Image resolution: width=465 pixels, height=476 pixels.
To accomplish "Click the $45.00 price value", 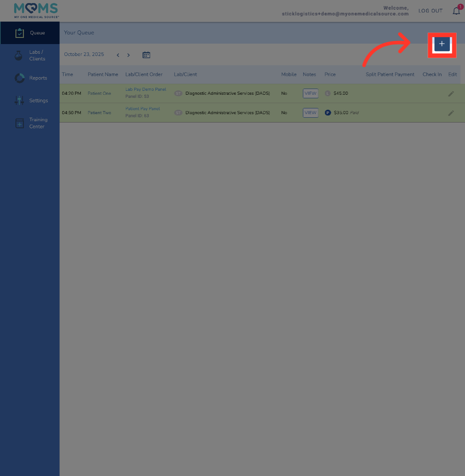I will click(341, 93).
